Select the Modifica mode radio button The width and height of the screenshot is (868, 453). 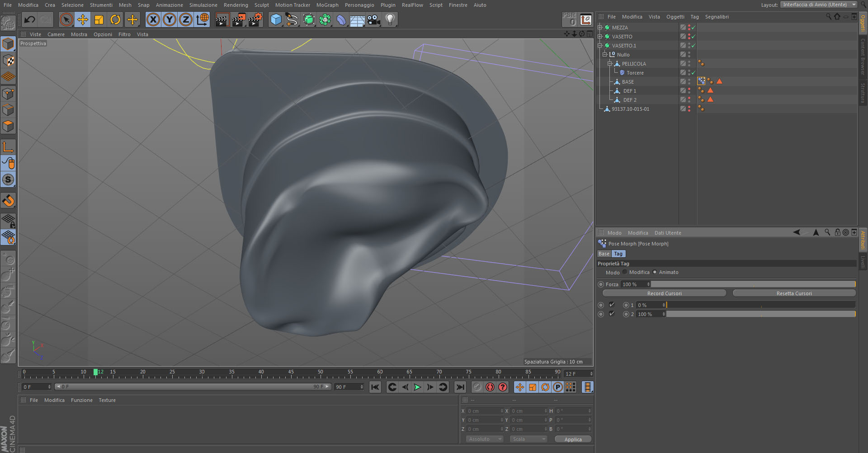[x=625, y=272]
